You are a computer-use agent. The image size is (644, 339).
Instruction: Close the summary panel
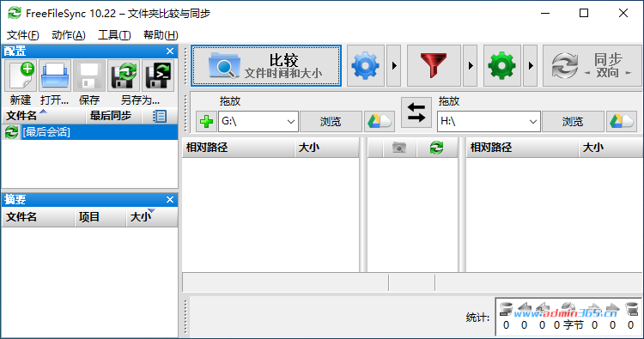click(170, 200)
